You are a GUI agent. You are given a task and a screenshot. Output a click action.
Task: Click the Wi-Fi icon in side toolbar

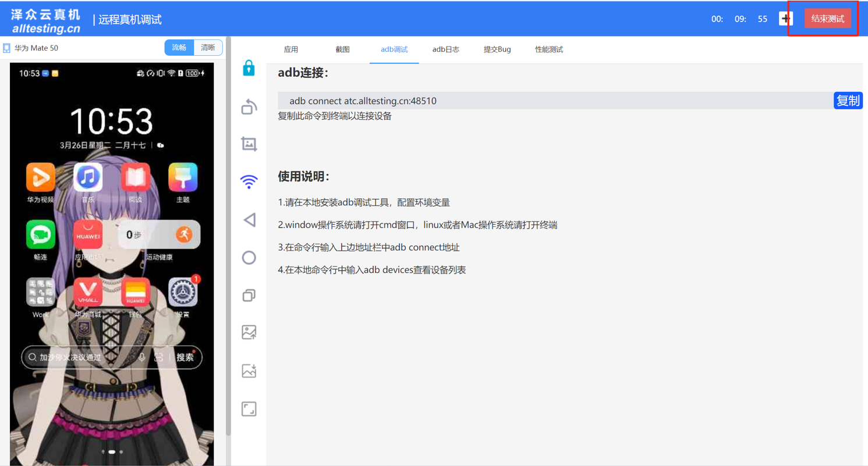249,182
